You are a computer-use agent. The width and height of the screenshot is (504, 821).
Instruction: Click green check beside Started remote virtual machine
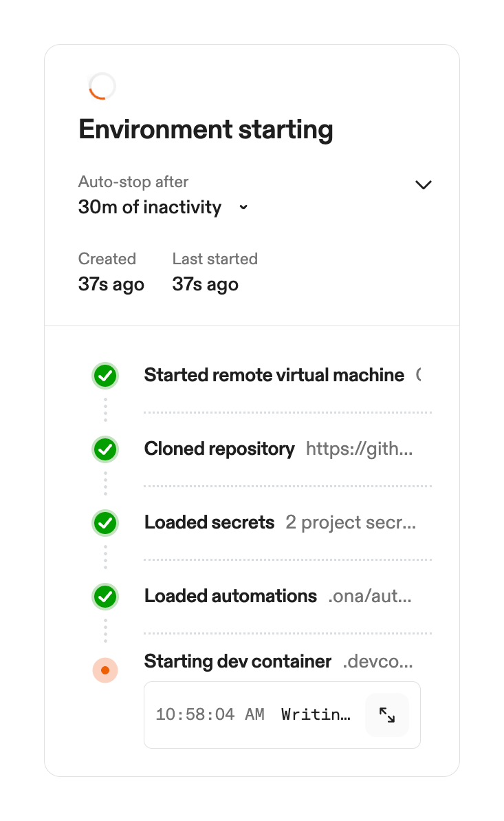105,376
